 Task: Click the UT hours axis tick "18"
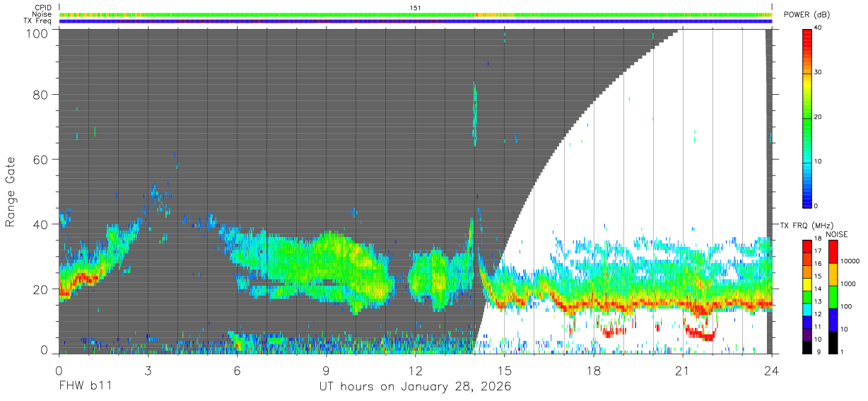coord(594,371)
